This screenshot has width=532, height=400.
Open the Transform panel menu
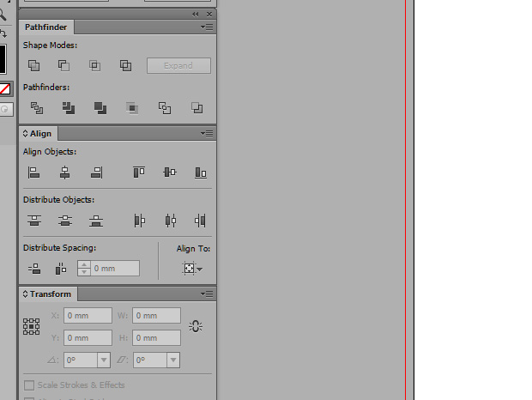(x=207, y=294)
